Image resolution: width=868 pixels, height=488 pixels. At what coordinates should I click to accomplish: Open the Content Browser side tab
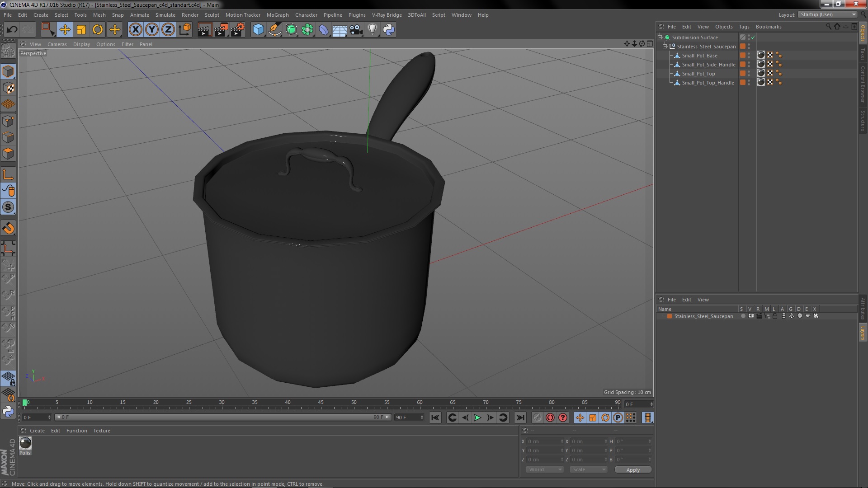[863, 84]
